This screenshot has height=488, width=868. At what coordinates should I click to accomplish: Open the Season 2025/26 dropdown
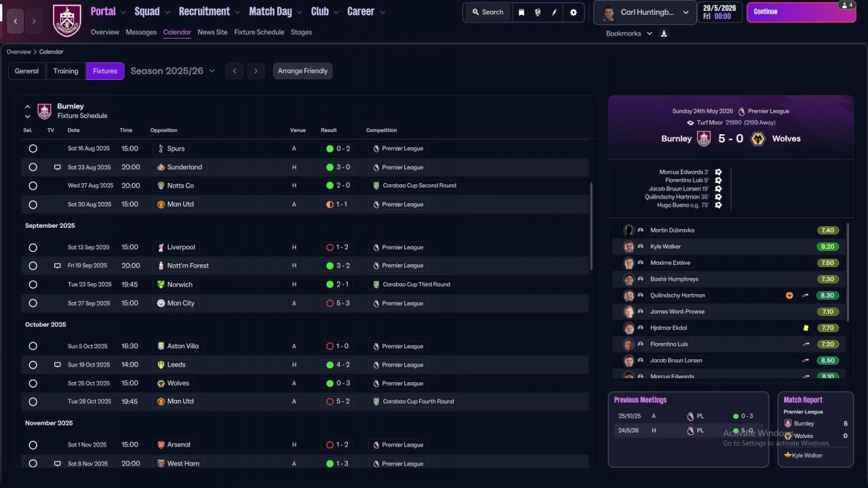[173, 71]
